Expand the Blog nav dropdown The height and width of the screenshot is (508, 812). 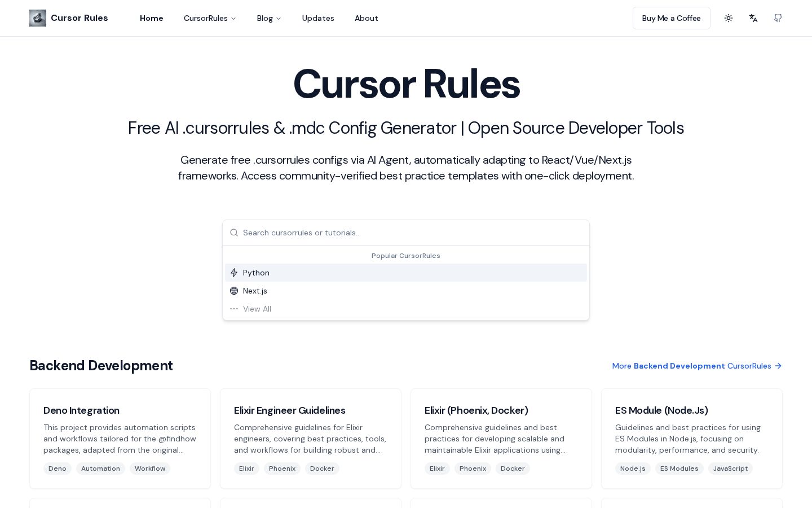point(269,18)
